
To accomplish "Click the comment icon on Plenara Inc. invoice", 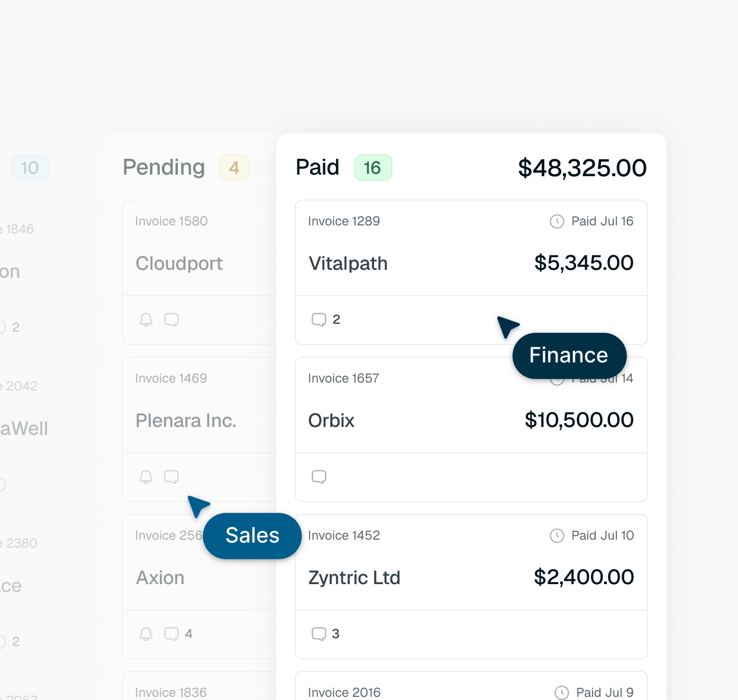I will tap(171, 477).
